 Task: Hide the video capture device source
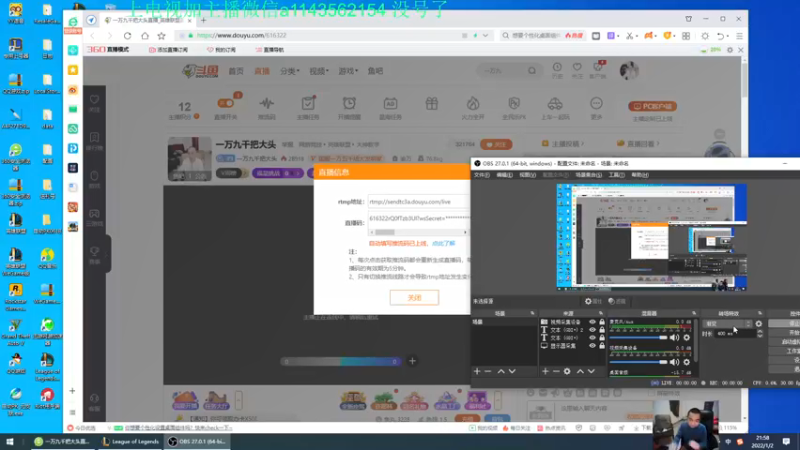[x=592, y=322]
